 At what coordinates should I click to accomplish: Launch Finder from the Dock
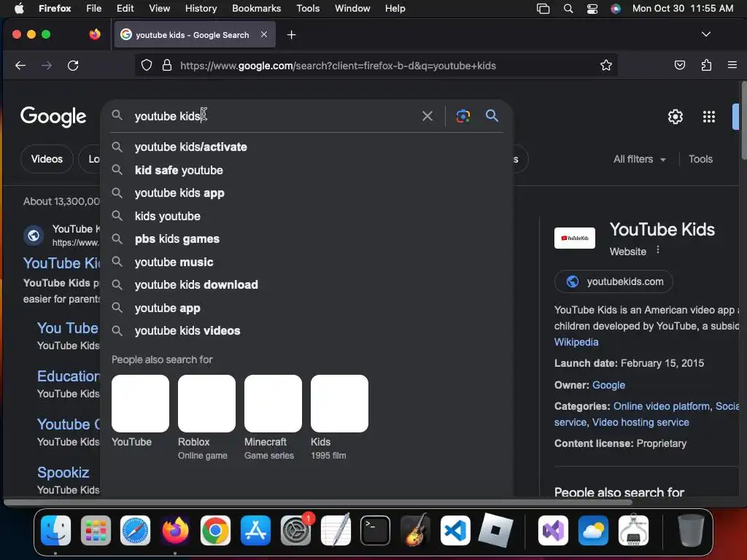[x=55, y=530]
